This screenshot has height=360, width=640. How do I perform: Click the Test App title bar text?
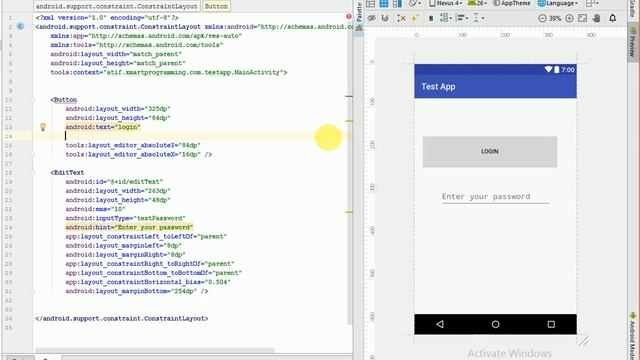(x=438, y=87)
